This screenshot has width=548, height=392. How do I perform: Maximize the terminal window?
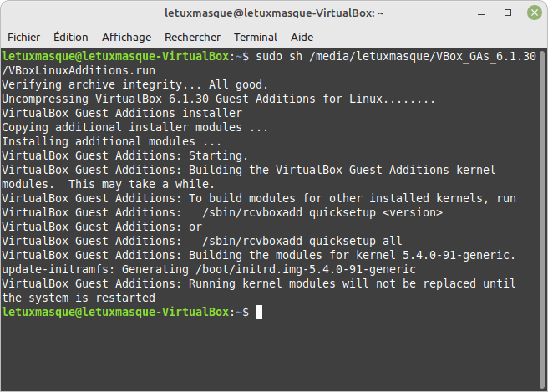pos(508,13)
